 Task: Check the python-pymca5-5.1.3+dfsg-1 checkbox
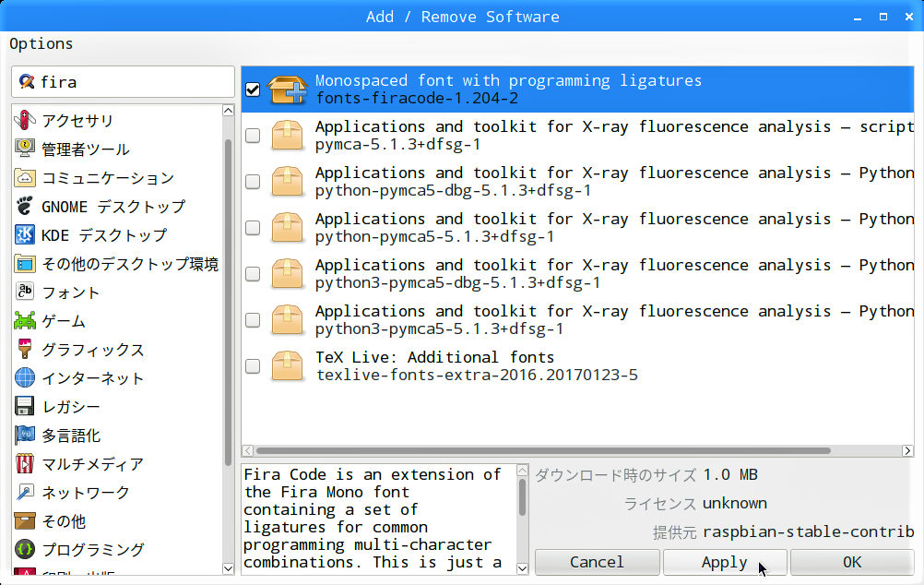pyautogui.click(x=253, y=228)
